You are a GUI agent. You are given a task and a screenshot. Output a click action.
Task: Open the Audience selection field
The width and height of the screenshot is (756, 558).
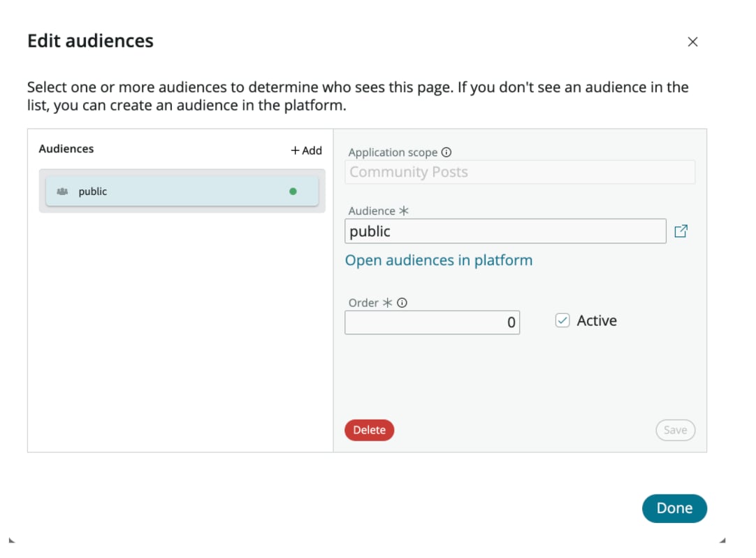pyautogui.click(x=506, y=231)
